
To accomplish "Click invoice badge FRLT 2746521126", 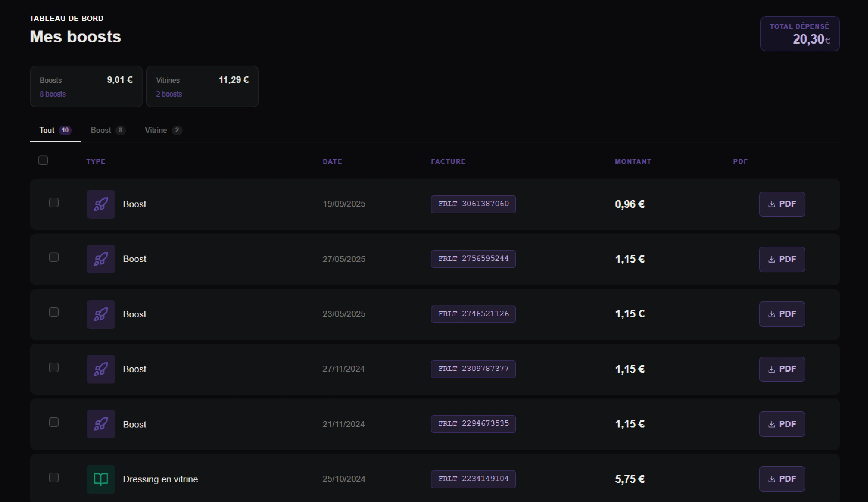I will [473, 314].
